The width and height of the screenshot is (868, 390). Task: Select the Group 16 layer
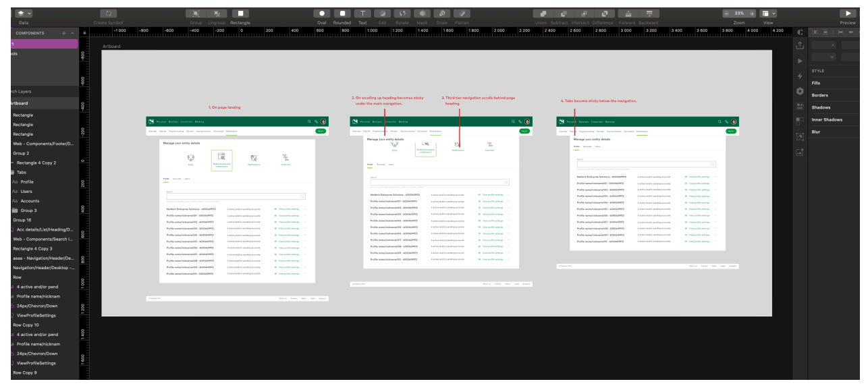point(23,220)
